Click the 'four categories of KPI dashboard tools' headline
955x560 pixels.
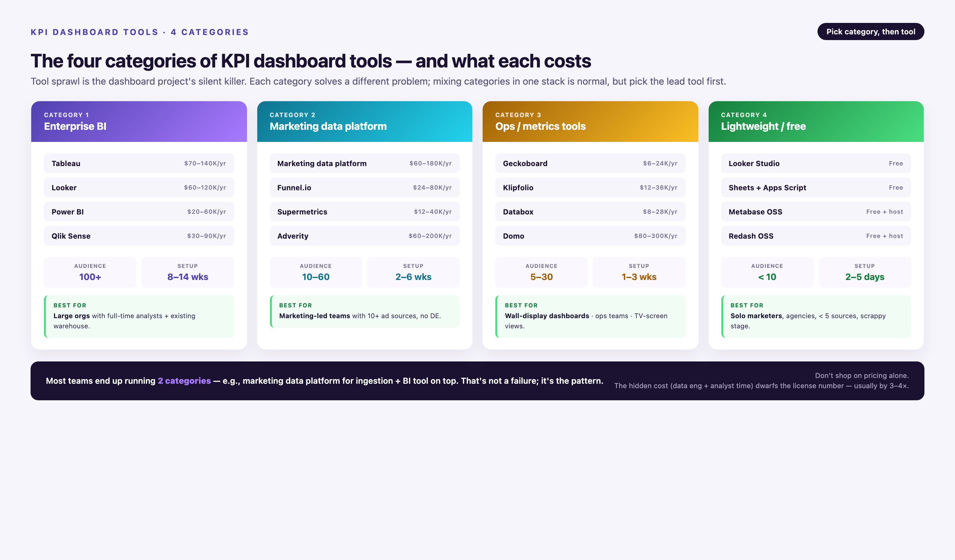(311, 61)
